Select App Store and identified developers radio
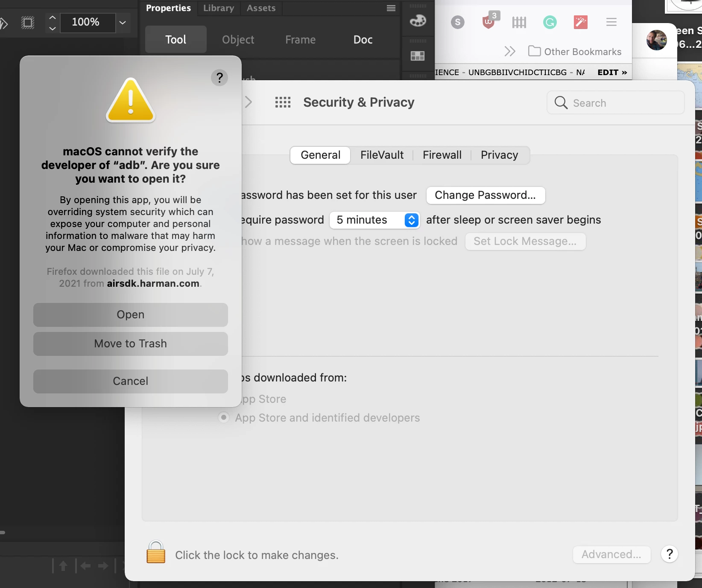The image size is (702, 588). [x=223, y=417]
